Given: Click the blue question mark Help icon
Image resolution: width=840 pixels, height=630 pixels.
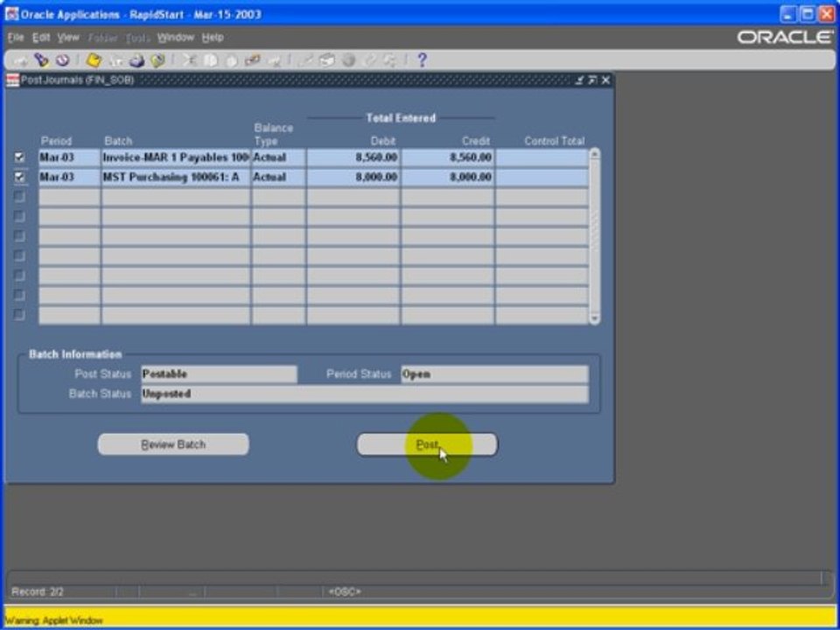Looking at the screenshot, I should pyautogui.click(x=422, y=60).
